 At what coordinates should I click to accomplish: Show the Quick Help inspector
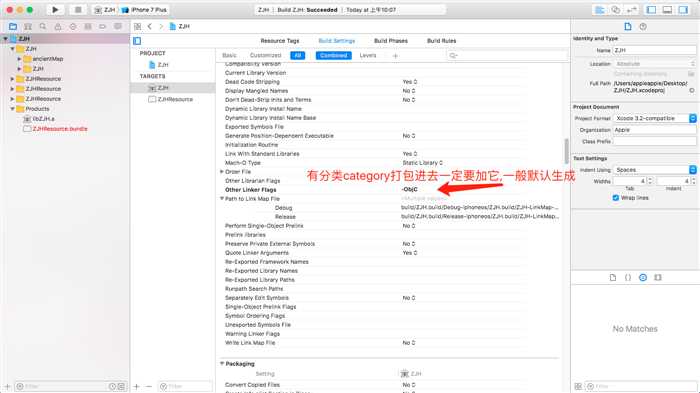click(643, 27)
